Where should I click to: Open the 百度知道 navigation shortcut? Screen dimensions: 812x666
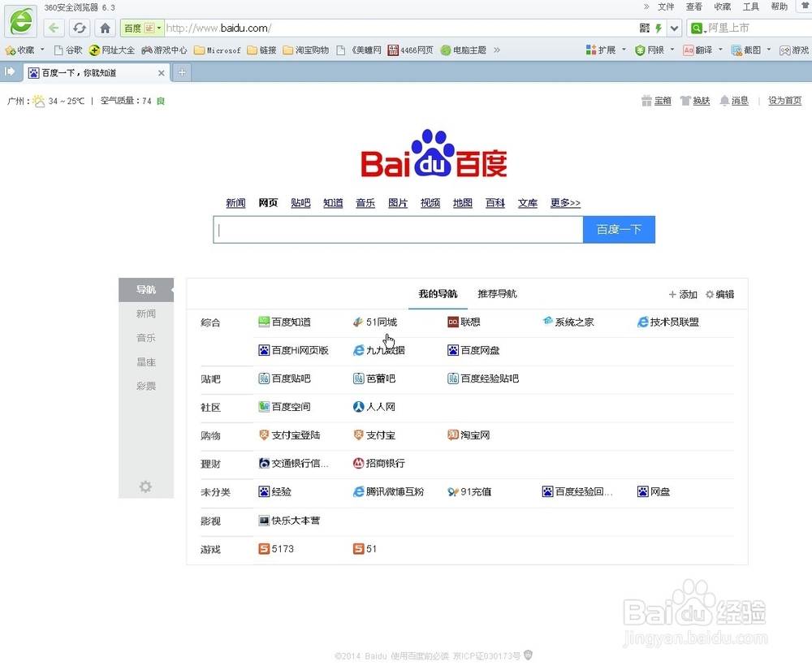tap(284, 322)
